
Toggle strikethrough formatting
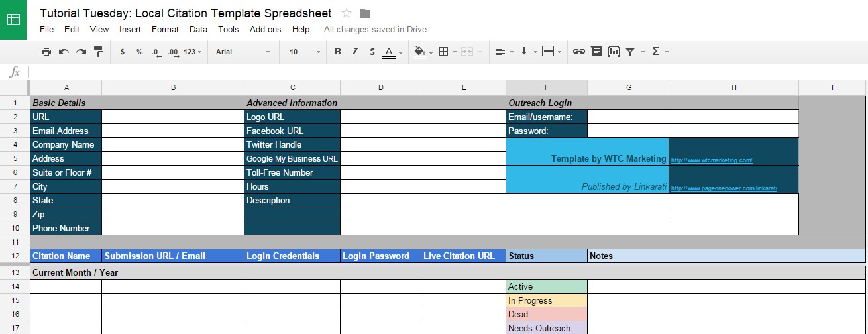click(x=372, y=52)
